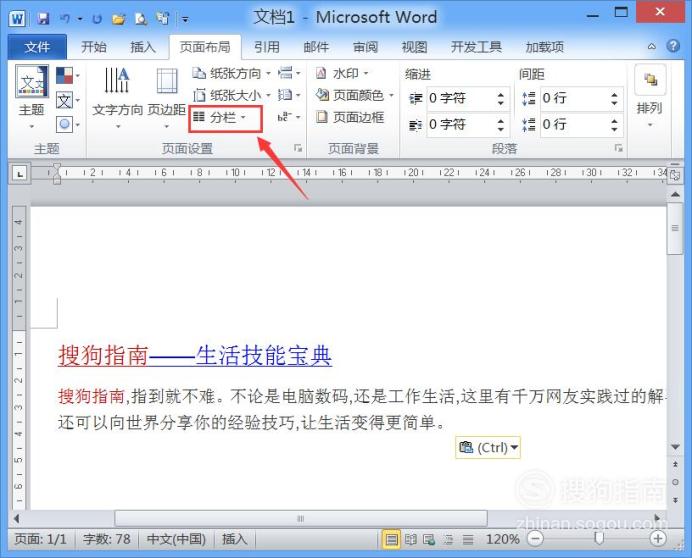Viewport: 692px width, 558px height.
Task: Open the 文件 (File) tab
Action: pos(37,47)
